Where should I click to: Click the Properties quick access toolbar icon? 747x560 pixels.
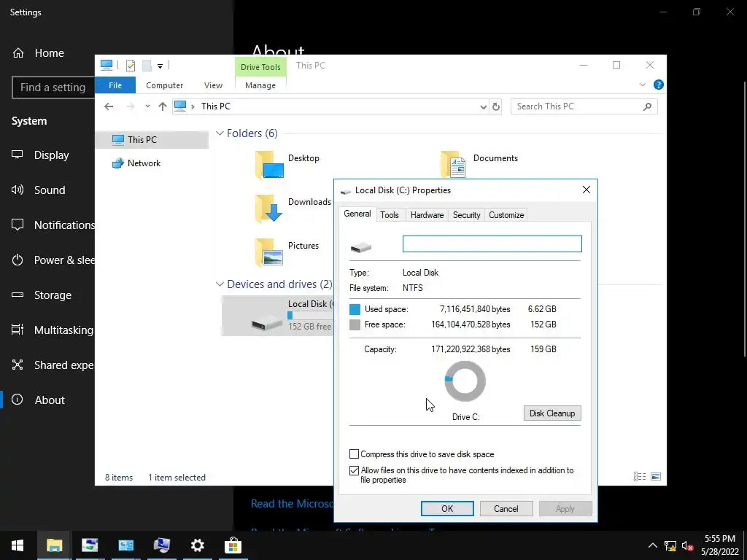point(130,65)
